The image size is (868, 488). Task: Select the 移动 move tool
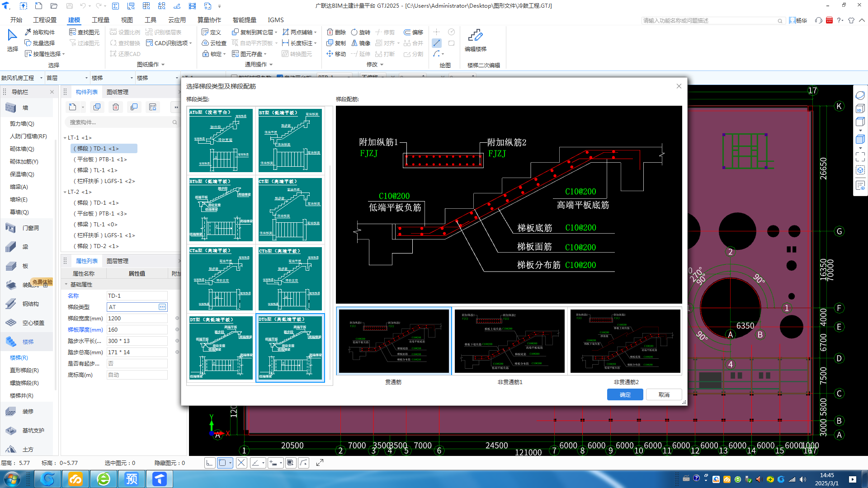[336, 54]
